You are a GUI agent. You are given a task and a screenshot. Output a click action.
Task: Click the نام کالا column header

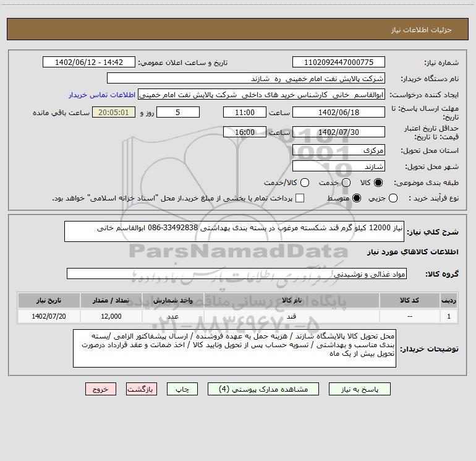pyautogui.click(x=291, y=301)
